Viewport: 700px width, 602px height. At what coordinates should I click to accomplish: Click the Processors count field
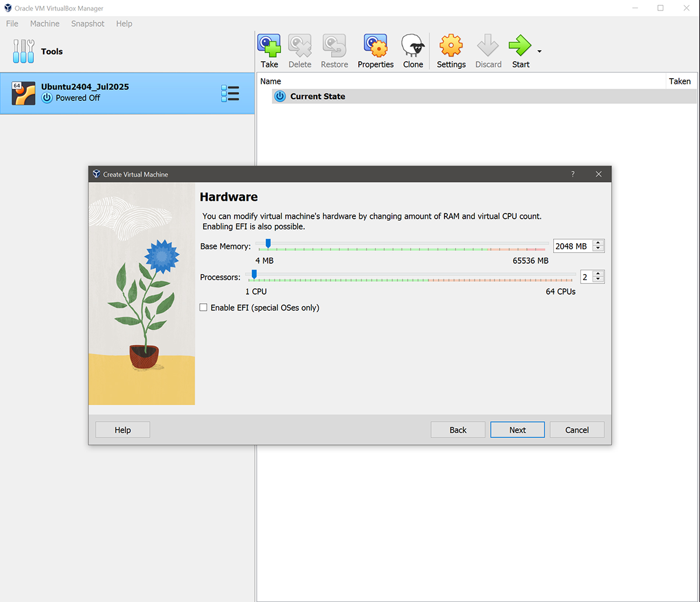click(586, 277)
